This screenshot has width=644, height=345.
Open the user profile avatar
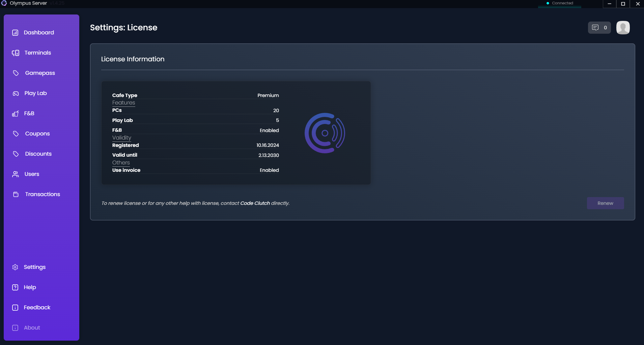(623, 28)
